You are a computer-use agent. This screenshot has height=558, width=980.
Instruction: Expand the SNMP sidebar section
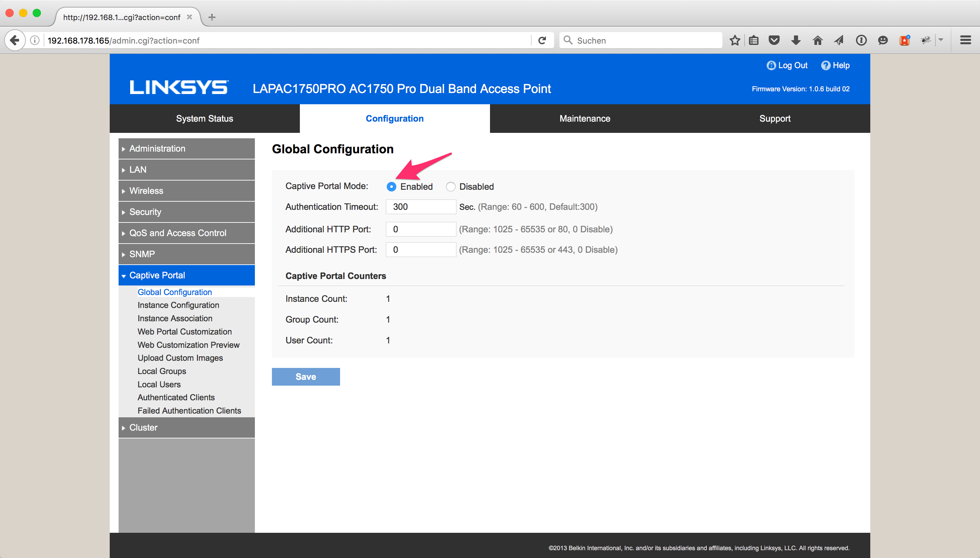pyautogui.click(x=187, y=254)
